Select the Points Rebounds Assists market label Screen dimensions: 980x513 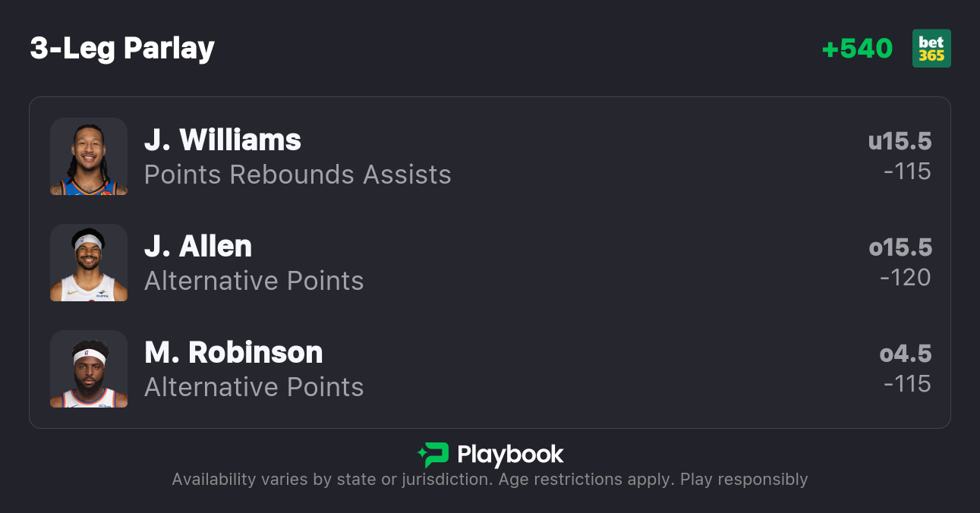coord(298,175)
